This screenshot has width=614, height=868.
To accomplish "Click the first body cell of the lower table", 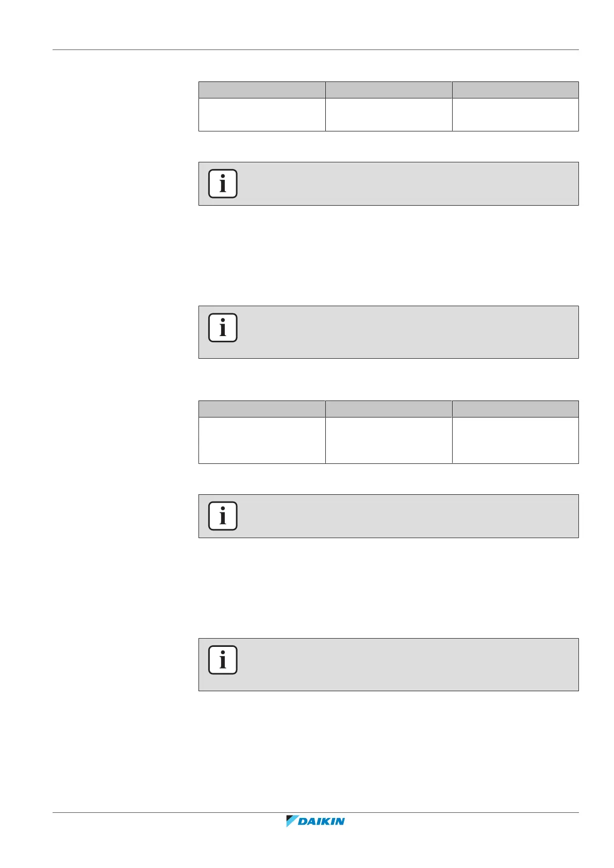I will pos(262,440).
